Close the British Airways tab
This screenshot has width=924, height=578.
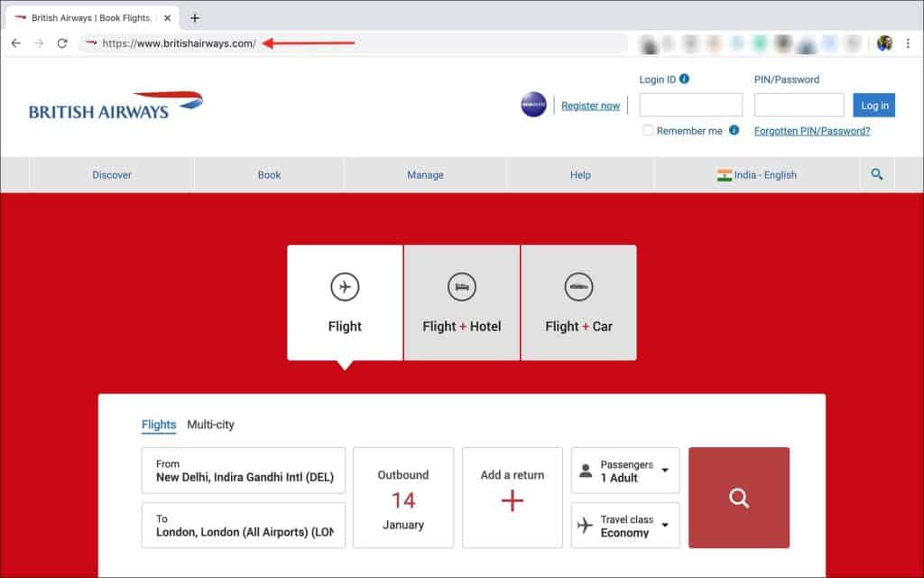point(167,18)
